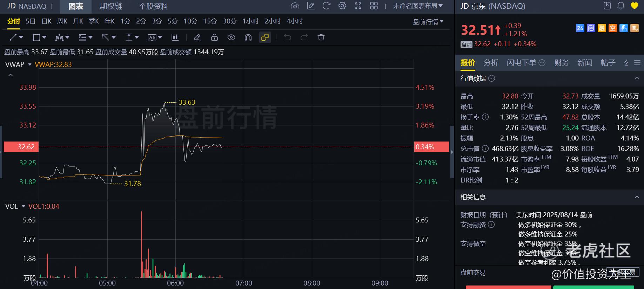Select the 周K timeframe

(x=62, y=21)
